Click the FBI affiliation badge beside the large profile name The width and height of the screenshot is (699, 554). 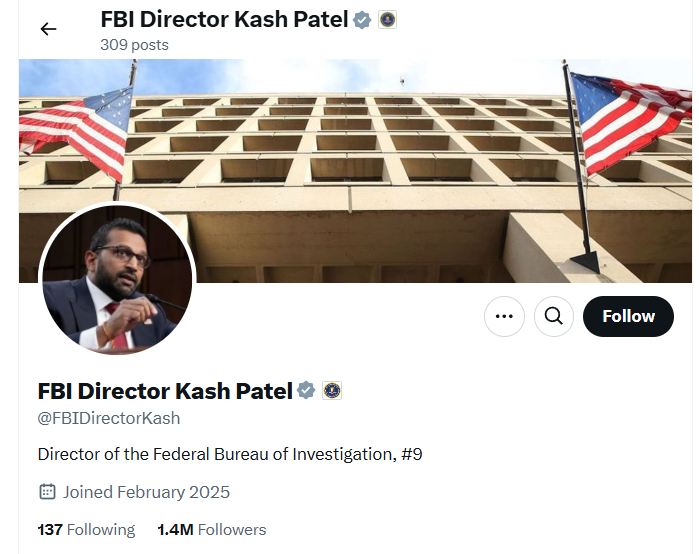click(x=332, y=390)
